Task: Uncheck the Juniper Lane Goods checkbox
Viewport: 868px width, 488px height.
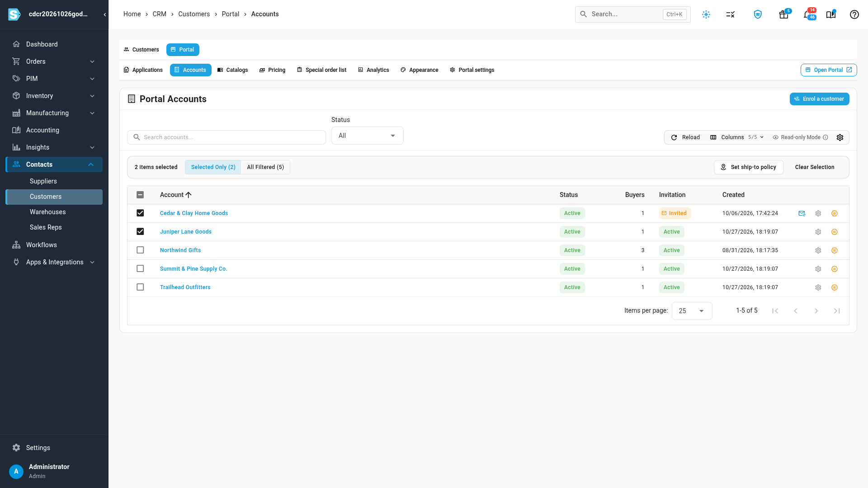Action: pos(140,232)
